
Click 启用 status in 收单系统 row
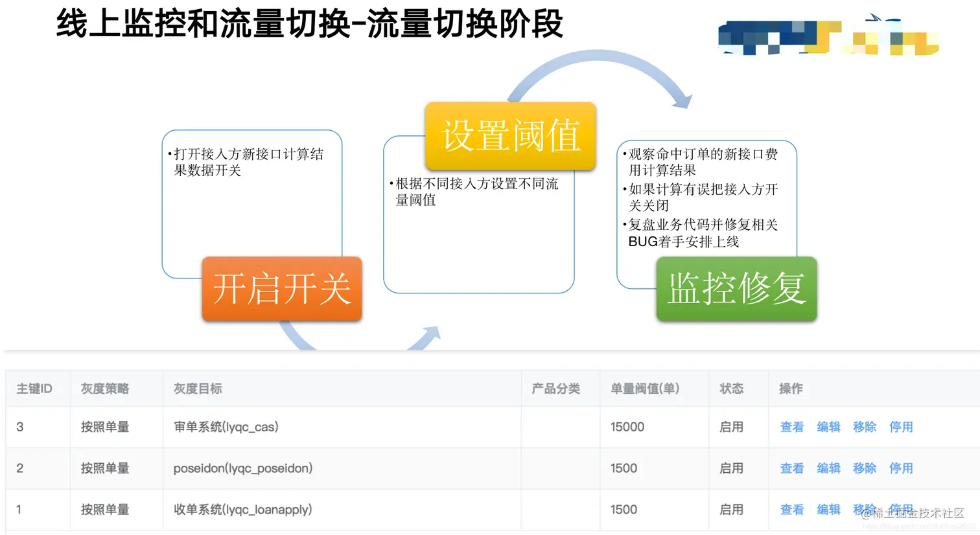pos(732,510)
